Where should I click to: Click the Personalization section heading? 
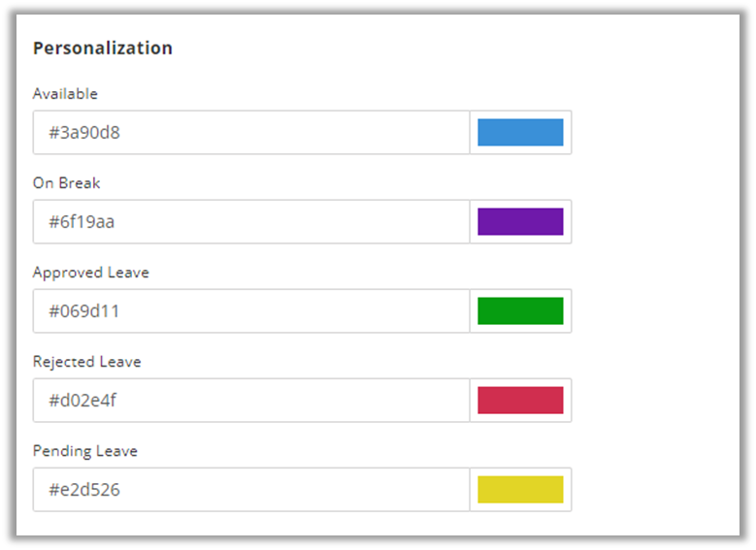coord(103,48)
